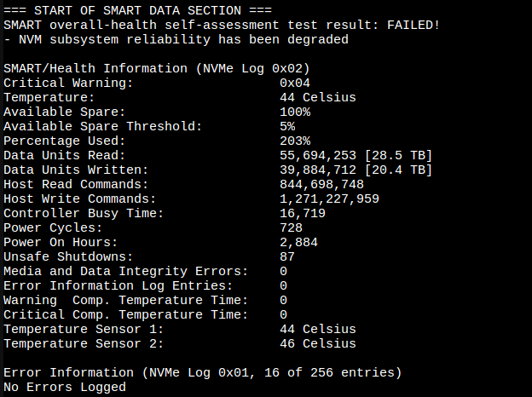Click the Available Spare Threshold value 5%
The image size is (532, 397).
click(x=287, y=126)
